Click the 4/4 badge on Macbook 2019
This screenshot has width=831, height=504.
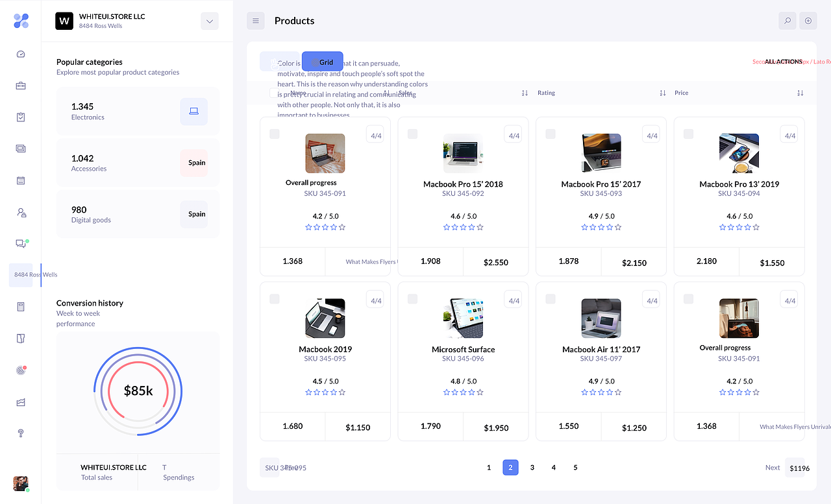[376, 300]
